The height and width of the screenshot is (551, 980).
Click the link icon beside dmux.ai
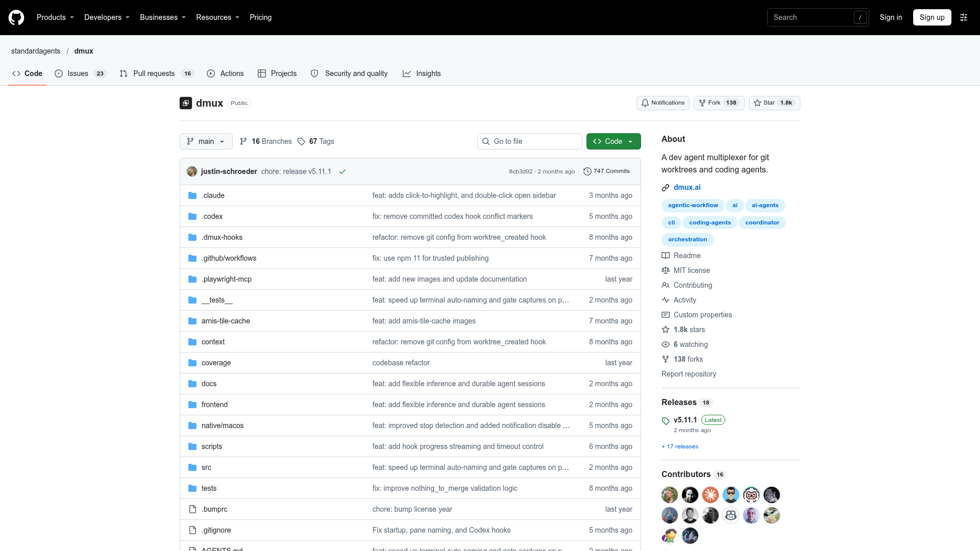pyautogui.click(x=666, y=188)
